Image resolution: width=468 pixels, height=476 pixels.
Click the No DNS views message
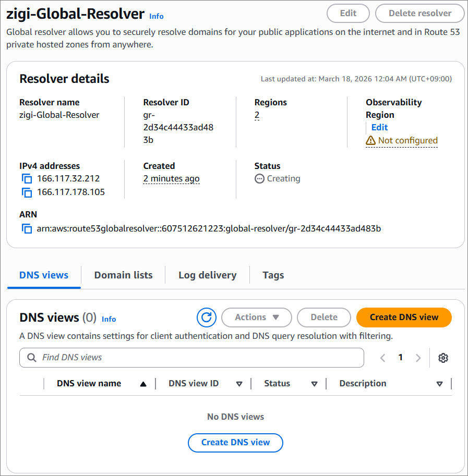(x=235, y=417)
